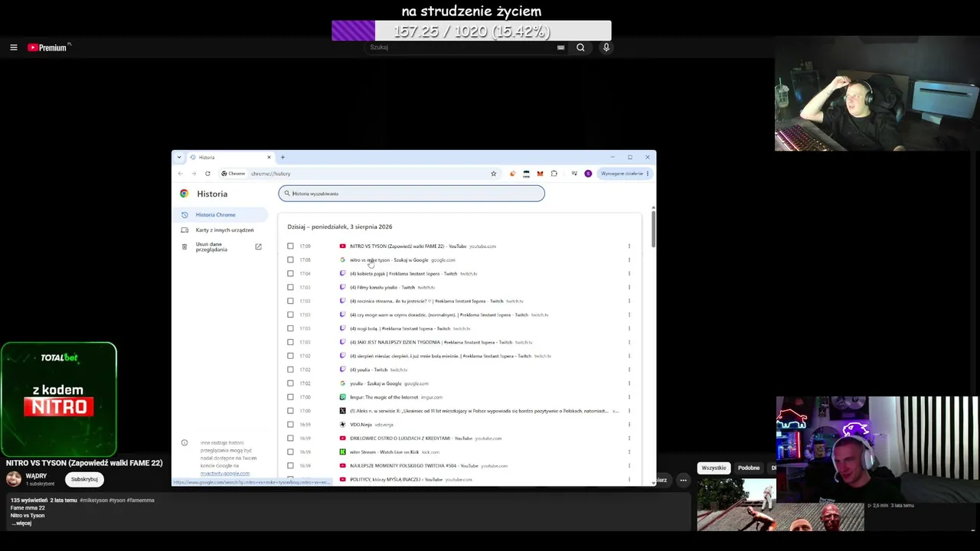Bookmark this page with the star
The width and height of the screenshot is (980, 551).
(x=494, y=174)
